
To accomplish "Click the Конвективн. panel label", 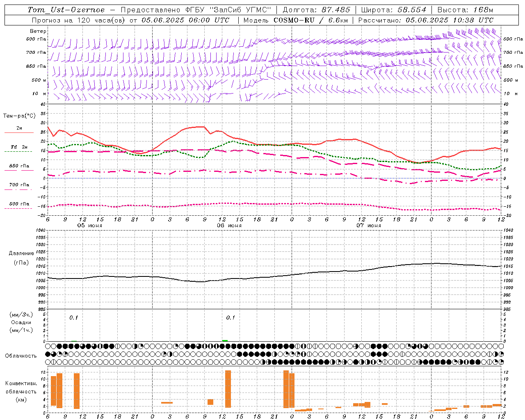I will click(21, 383).
